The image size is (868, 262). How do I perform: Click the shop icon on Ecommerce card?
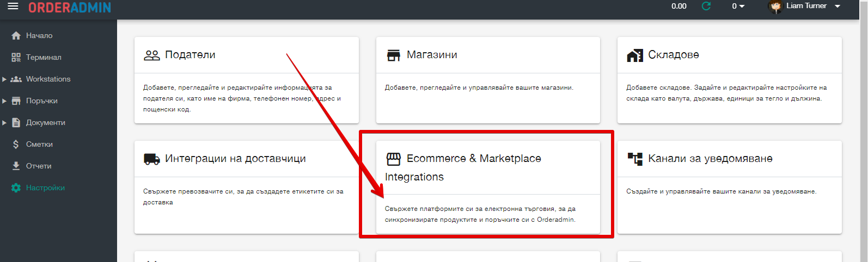pos(393,159)
